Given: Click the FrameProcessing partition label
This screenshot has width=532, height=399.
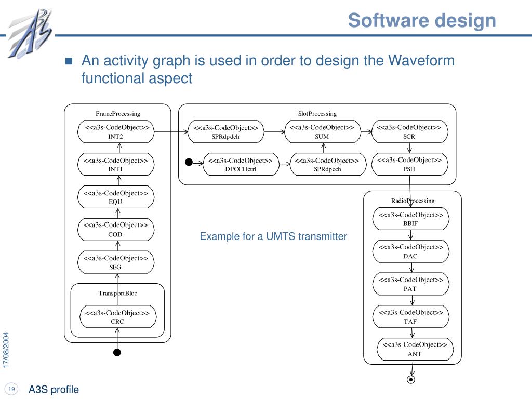Looking at the screenshot, I should pos(118,114).
